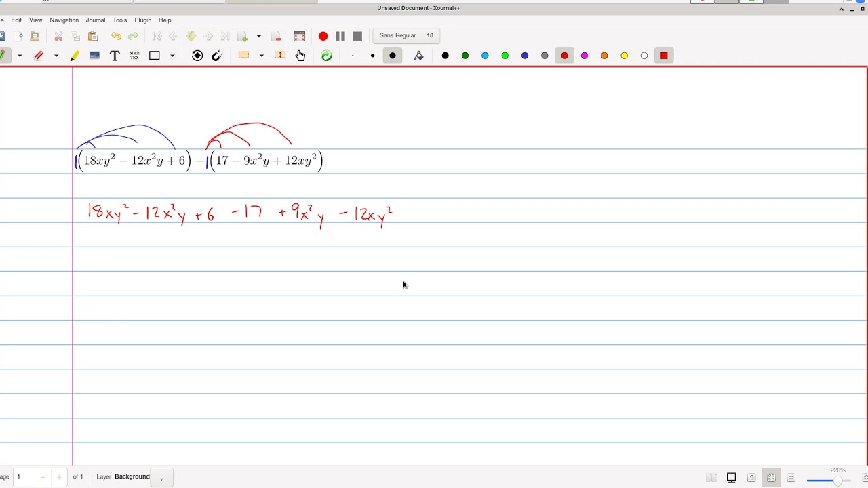
Task: Go to next annotated page arrow
Action: point(191,36)
